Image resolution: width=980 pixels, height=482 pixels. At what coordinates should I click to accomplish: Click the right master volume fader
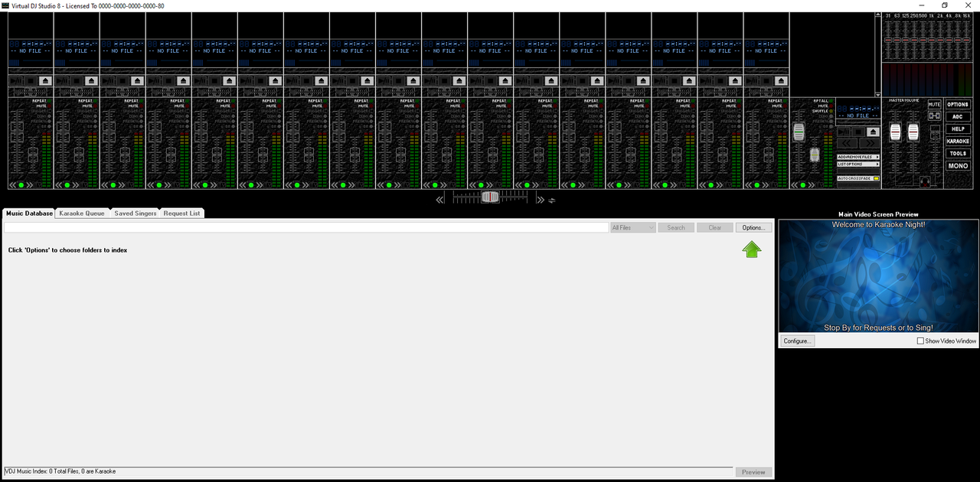(913, 132)
